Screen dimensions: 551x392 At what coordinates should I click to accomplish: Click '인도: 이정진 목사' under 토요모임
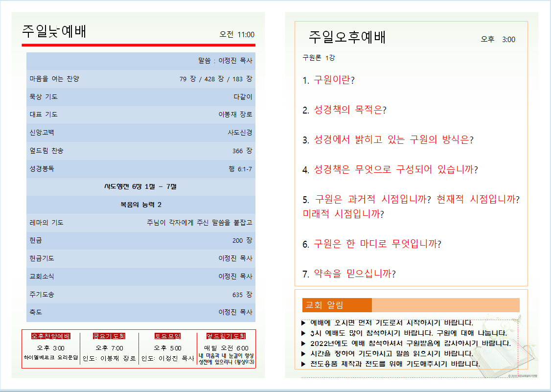tap(168, 358)
